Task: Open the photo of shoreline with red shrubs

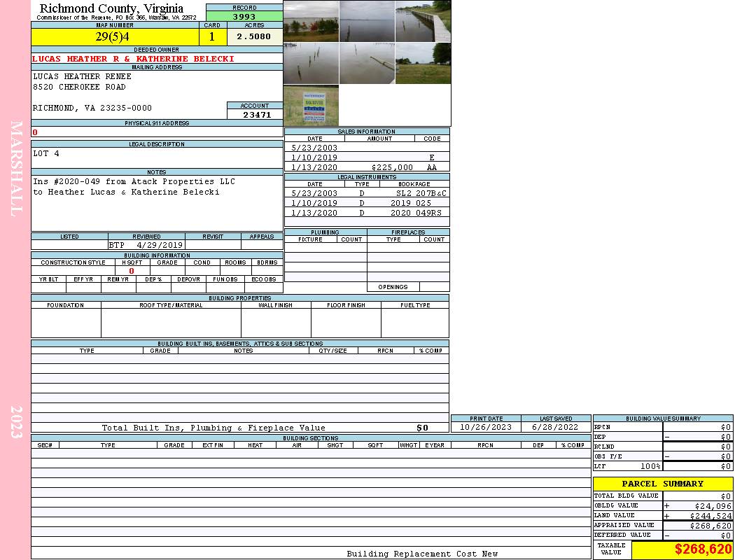Action: tap(311, 21)
